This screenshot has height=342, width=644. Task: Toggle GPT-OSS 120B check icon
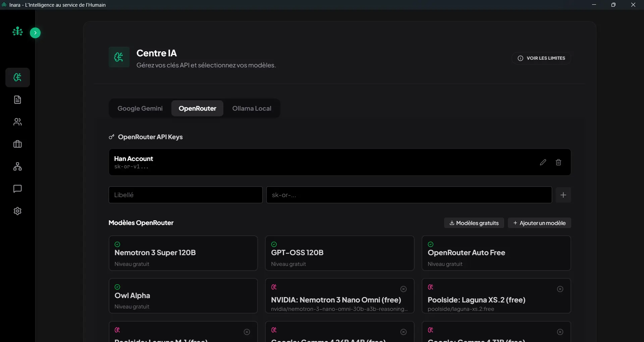click(x=274, y=244)
